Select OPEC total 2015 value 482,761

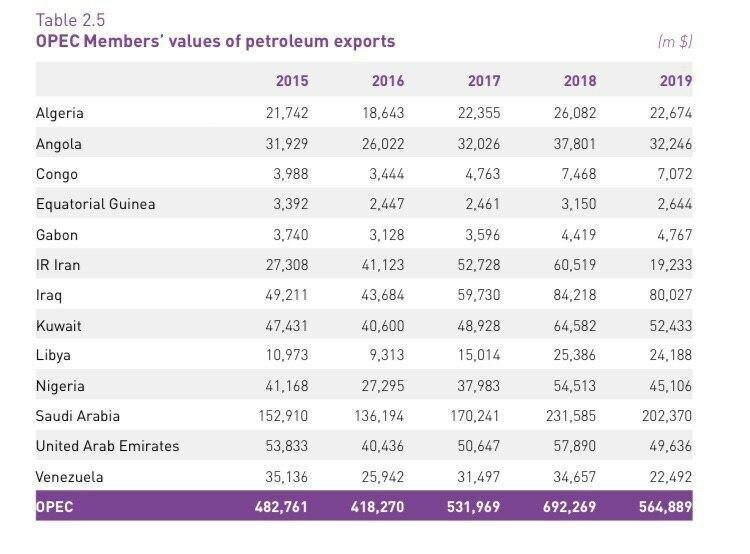(281, 507)
